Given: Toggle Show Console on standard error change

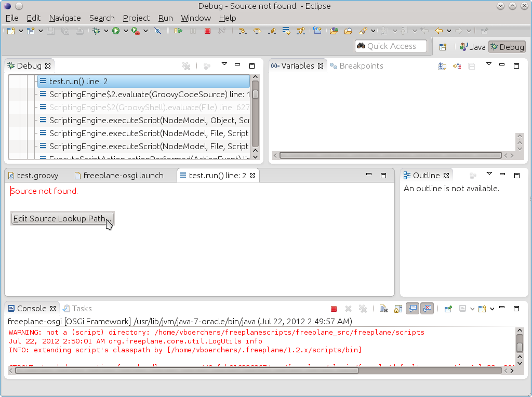Looking at the screenshot, I should click(x=427, y=309).
